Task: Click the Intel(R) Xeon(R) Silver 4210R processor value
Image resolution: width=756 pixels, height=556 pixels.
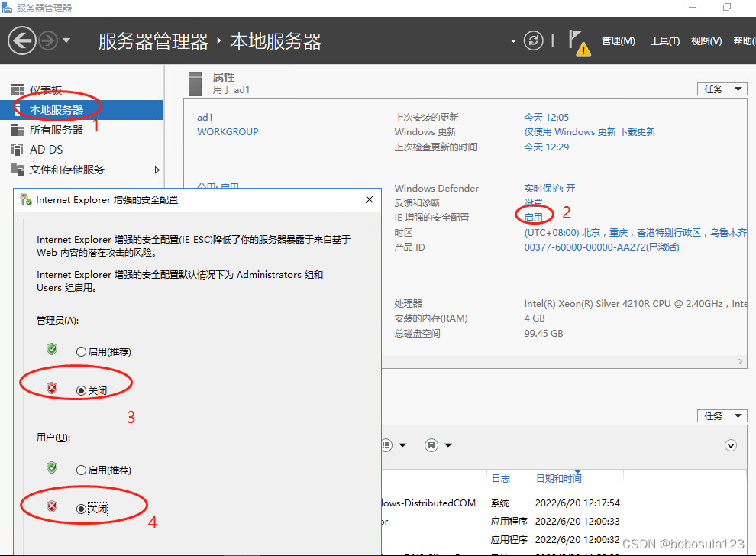Action: pos(635,304)
